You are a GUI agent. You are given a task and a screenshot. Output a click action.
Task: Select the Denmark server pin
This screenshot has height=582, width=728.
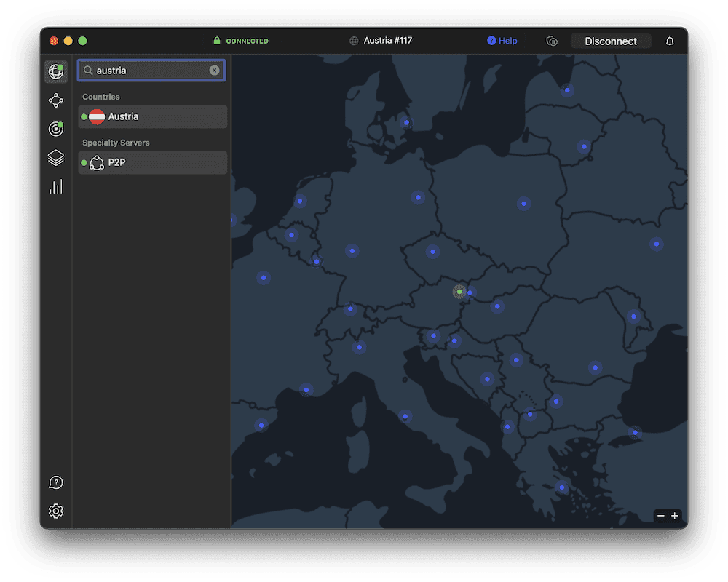406,122
